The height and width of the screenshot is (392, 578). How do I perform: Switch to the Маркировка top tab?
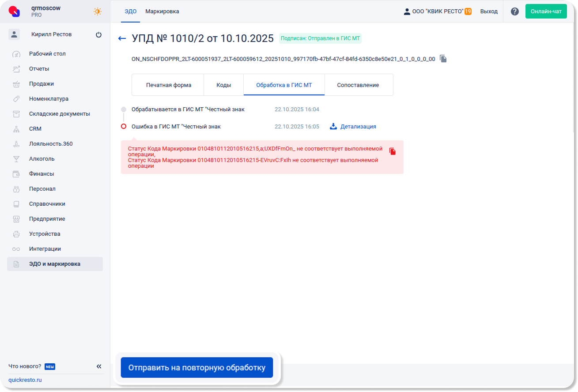162,11
